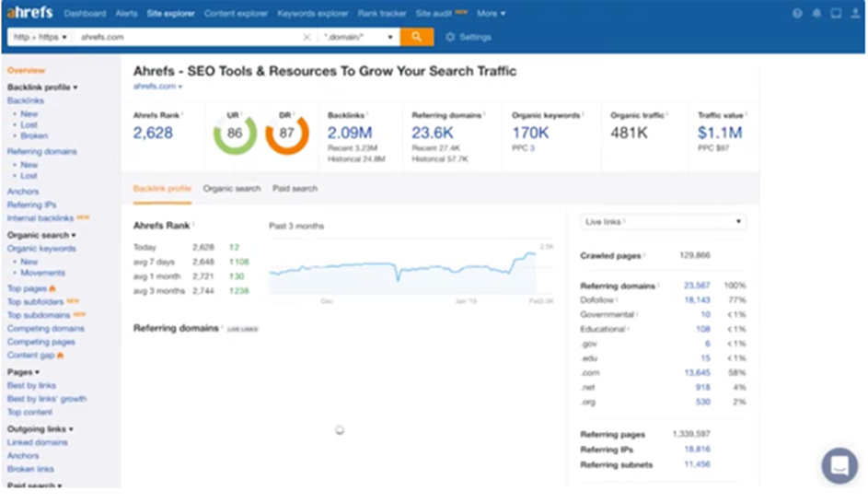Open Internal backlinks in the sidebar
Viewport: 868px width, 503px height.
point(41,218)
